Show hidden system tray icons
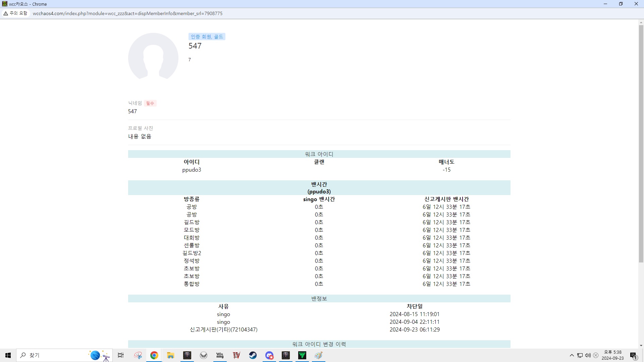Image resolution: width=644 pixels, height=362 pixels. pyautogui.click(x=572, y=355)
